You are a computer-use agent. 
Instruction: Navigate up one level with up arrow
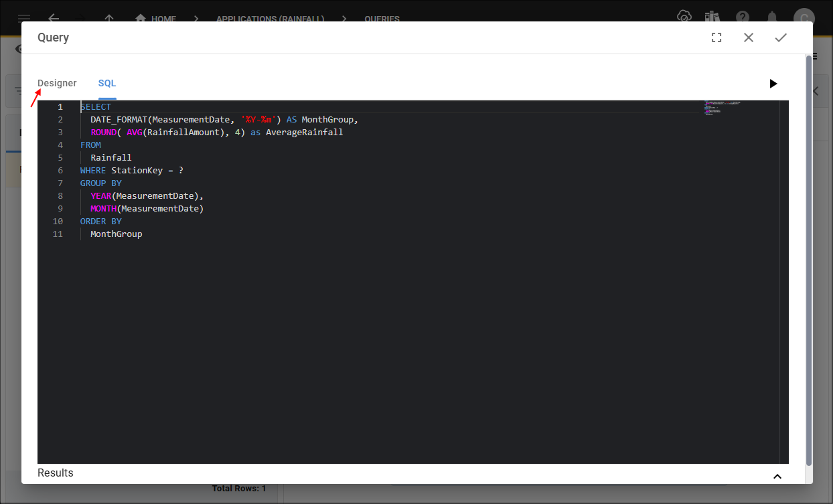[x=110, y=18]
